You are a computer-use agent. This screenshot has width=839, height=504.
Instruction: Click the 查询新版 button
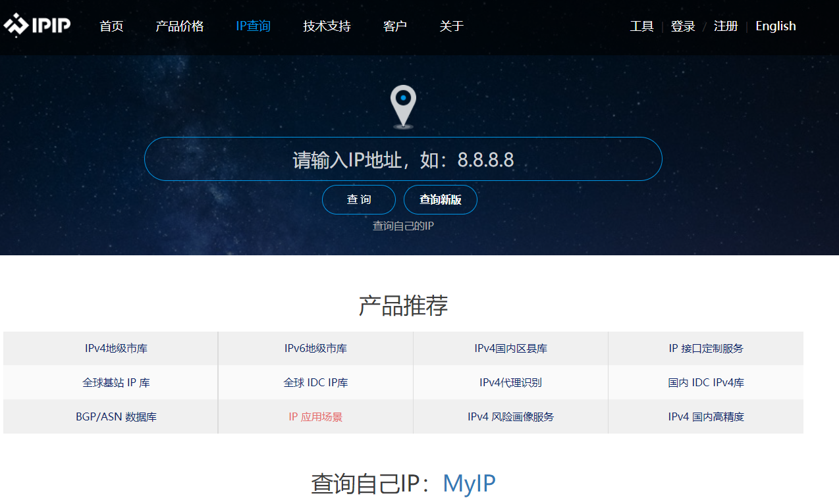point(440,199)
